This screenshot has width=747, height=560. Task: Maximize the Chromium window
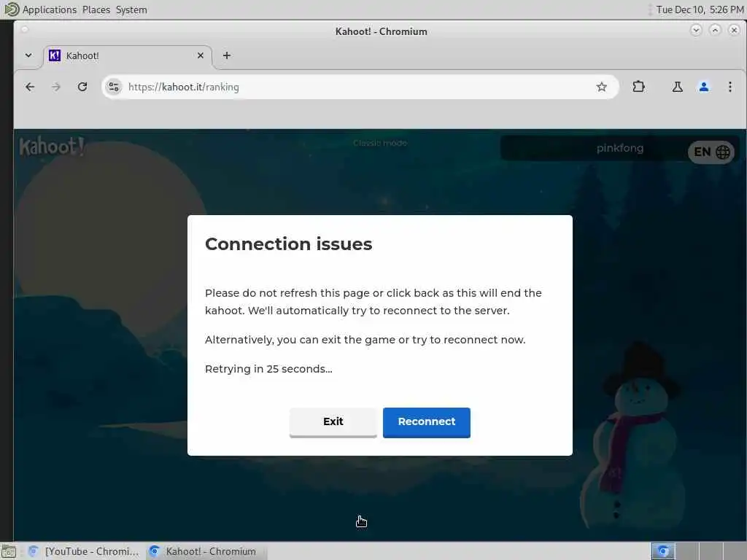click(x=715, y=31)
